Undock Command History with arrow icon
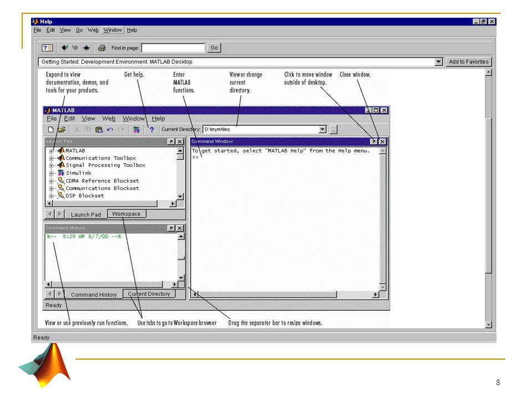The image size is (532, 399). [x=171, y=228]
